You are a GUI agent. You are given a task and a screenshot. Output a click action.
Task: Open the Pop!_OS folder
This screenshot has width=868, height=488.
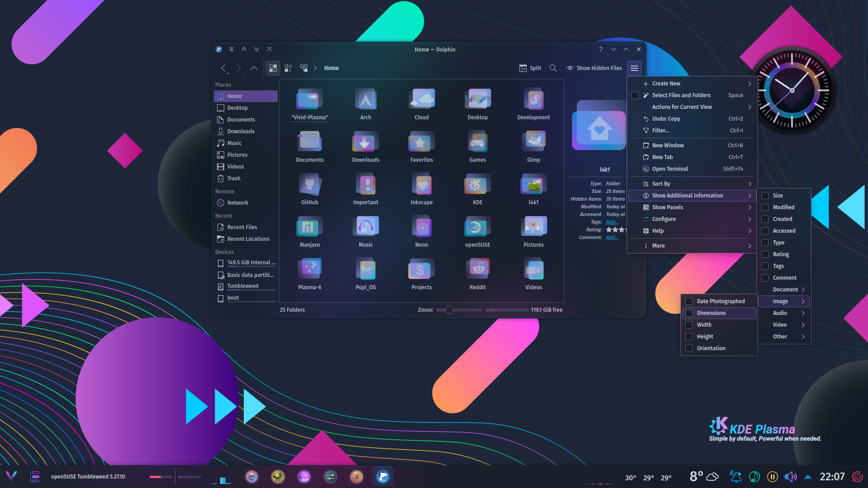366,275
